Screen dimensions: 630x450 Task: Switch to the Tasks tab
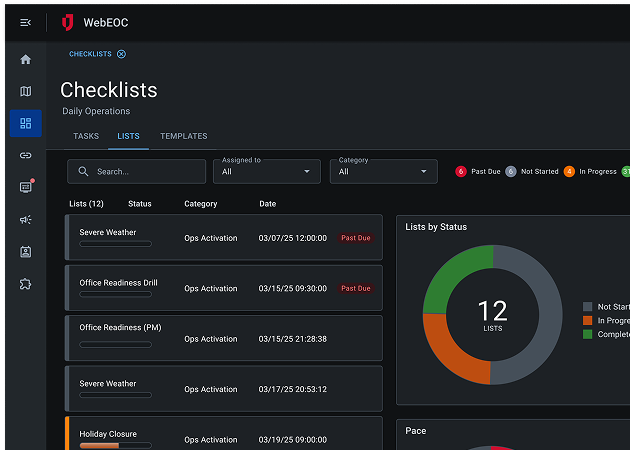point(86,136)
